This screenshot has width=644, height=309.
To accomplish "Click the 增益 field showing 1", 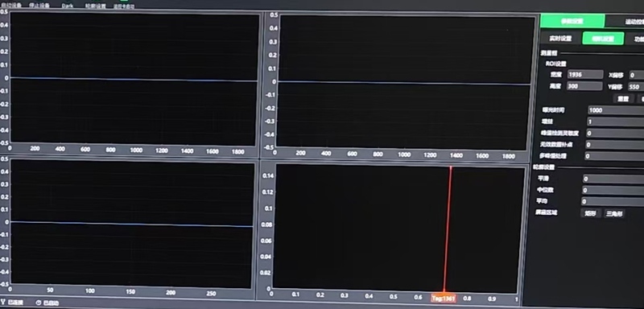I will click(x=615, y=122).
